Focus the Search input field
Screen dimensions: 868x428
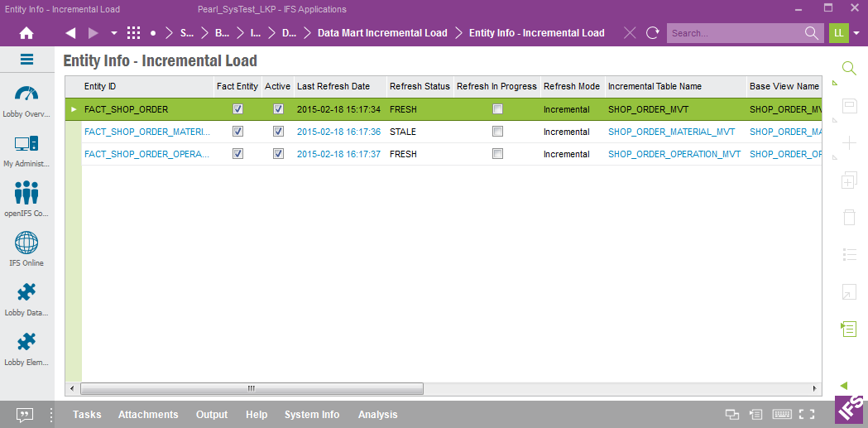[x=735, y=33]
